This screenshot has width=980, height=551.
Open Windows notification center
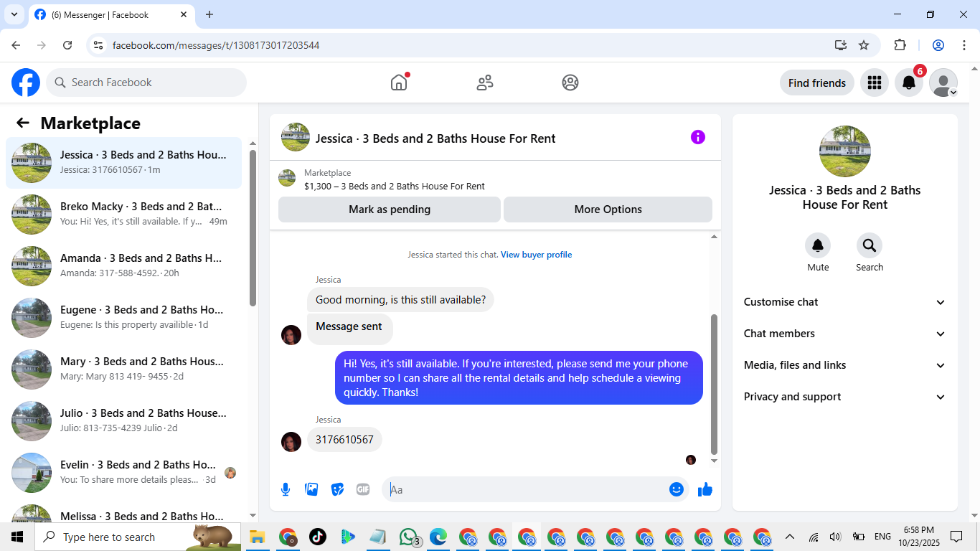coord(956,537)
